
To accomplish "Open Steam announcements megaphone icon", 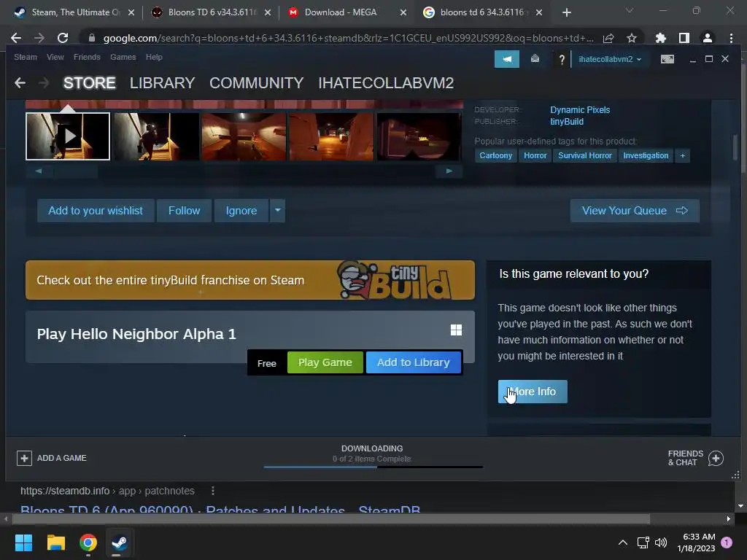I will click(507, 59).
